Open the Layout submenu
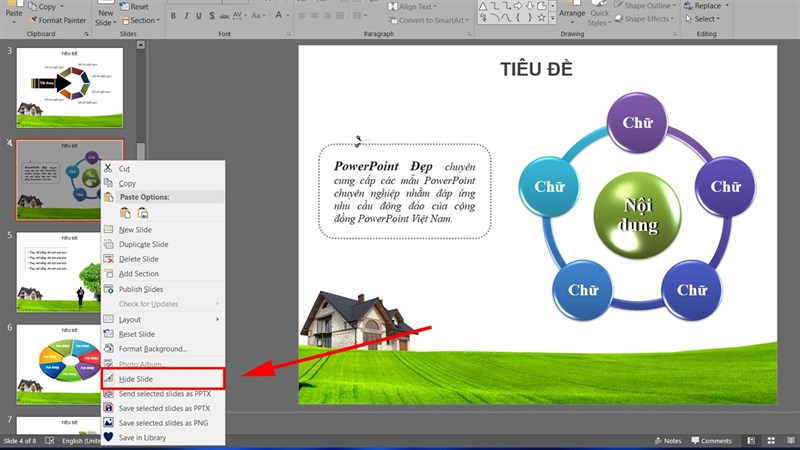 coord(163,319)
